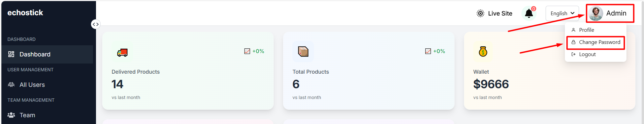Click the Live Site sun icon
The image size is (644, 124).
(x=480, y=14)
